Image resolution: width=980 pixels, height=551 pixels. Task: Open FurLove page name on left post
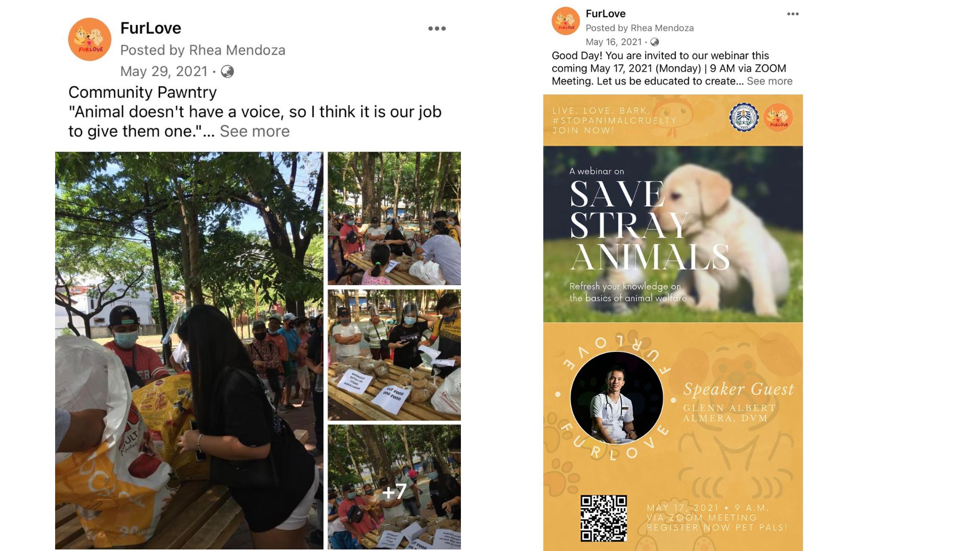coord(151,28)
